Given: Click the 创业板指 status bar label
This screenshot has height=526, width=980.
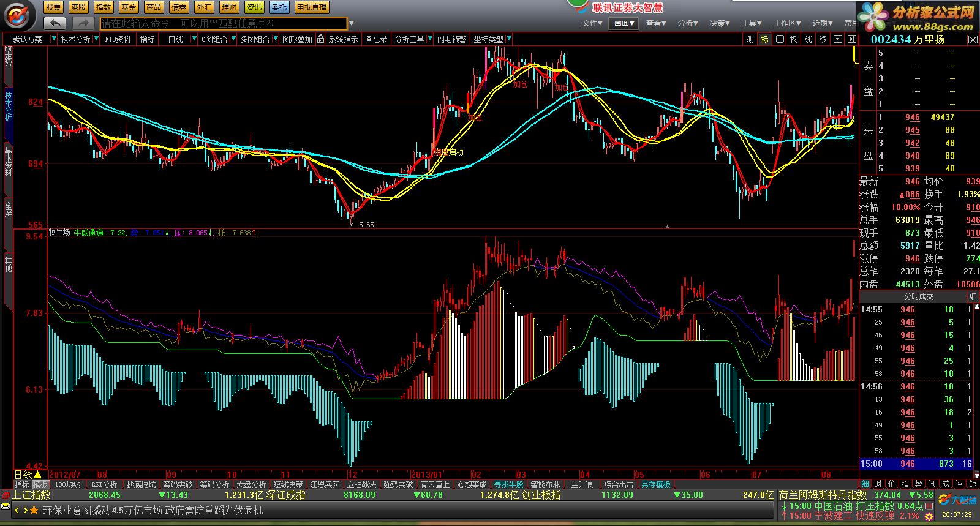Looking at the screenshot, I should pyautogui.click(x=541, y=495).
